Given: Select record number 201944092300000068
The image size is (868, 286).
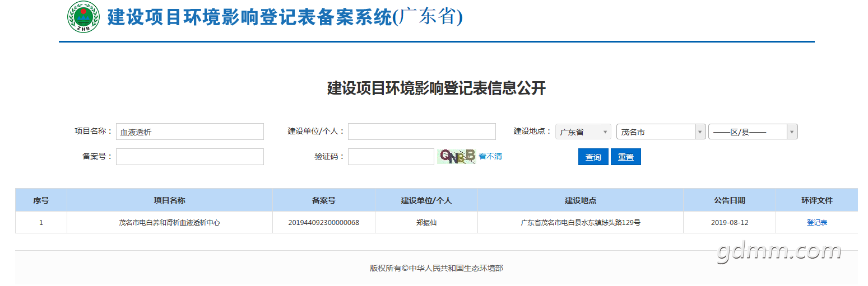Looking at the screenshot, I should (324, 222).
